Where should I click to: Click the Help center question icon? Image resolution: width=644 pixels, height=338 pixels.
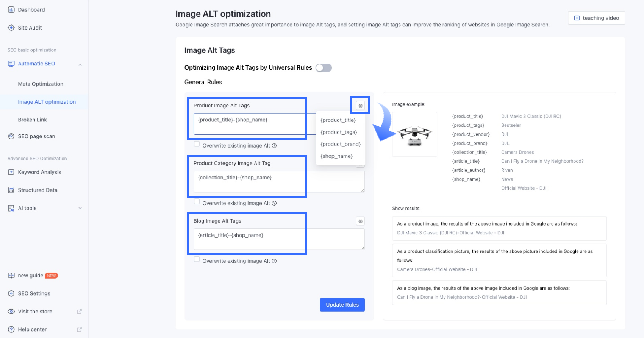(x=11, y=329)
